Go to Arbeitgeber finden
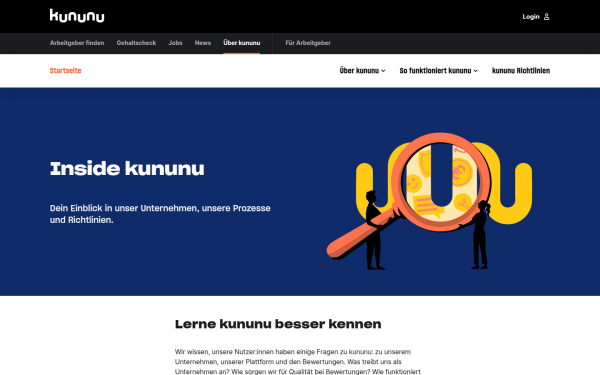600x375 pixels. (77, 43)
